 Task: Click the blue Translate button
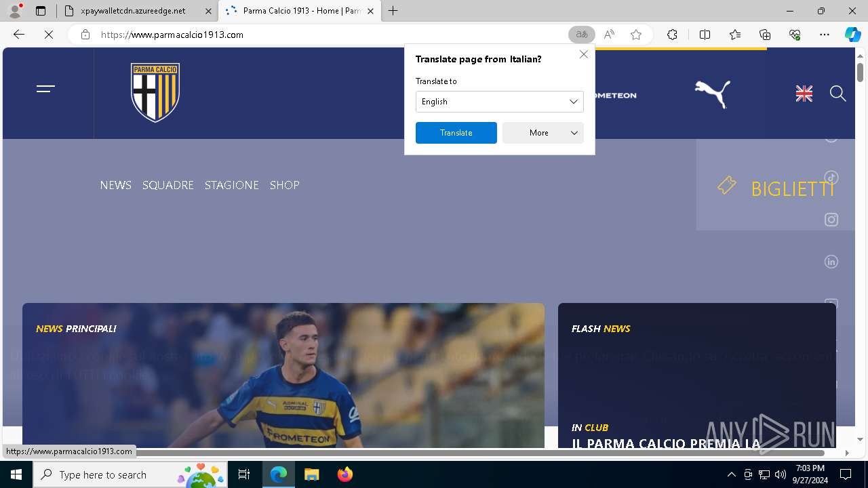point(456,133)
